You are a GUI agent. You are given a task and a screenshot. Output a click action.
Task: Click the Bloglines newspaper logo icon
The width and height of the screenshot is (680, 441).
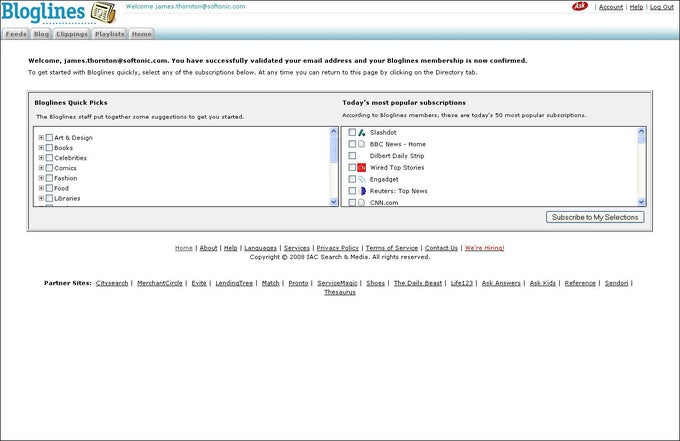tap(104, 12)
